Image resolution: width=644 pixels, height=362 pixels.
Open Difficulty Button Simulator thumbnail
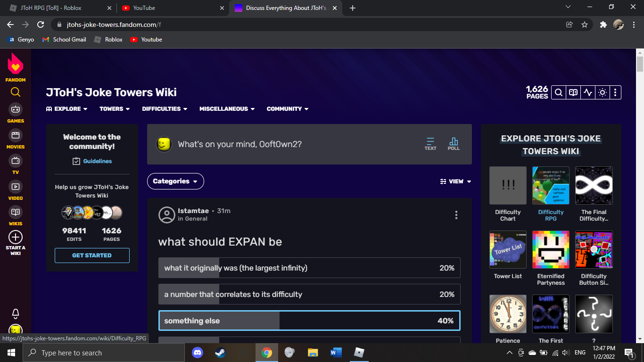[x=594, y=250]
